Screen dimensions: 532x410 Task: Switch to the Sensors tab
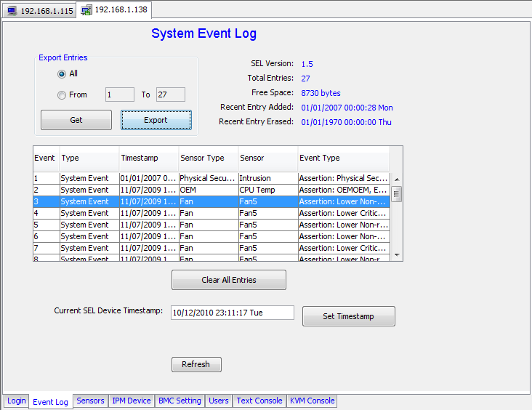(x=90, y=401)
